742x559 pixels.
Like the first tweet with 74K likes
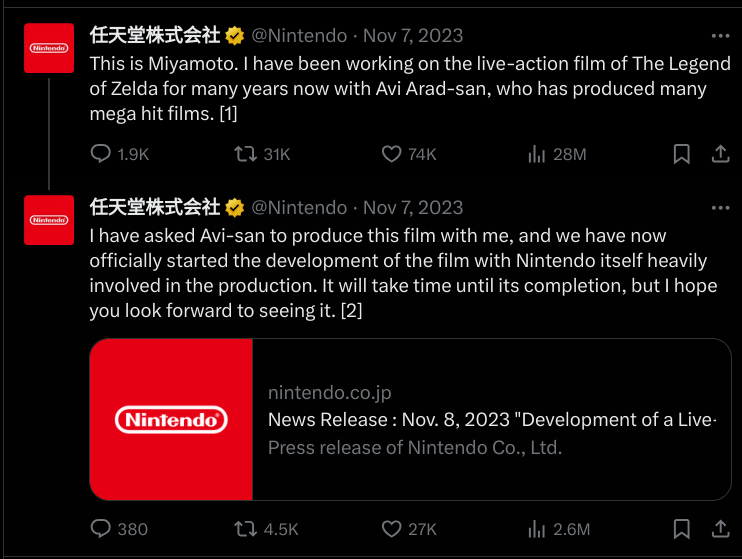pos(392,154)
